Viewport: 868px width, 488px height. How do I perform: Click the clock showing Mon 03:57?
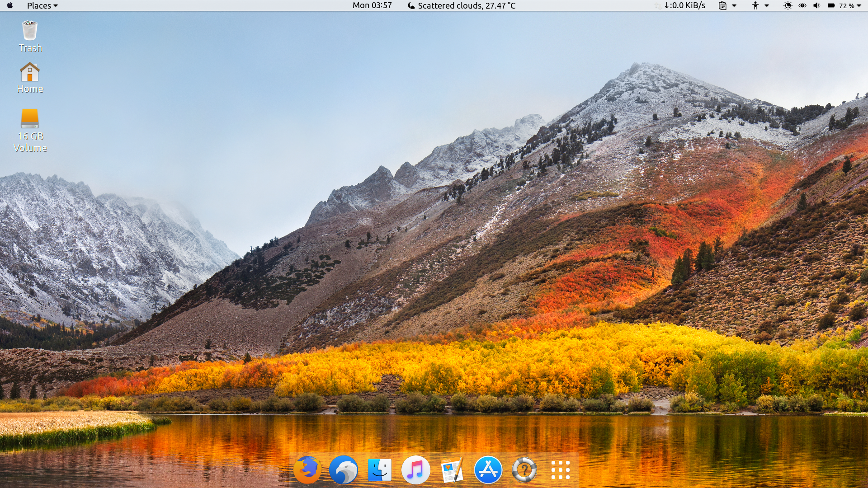372,6
